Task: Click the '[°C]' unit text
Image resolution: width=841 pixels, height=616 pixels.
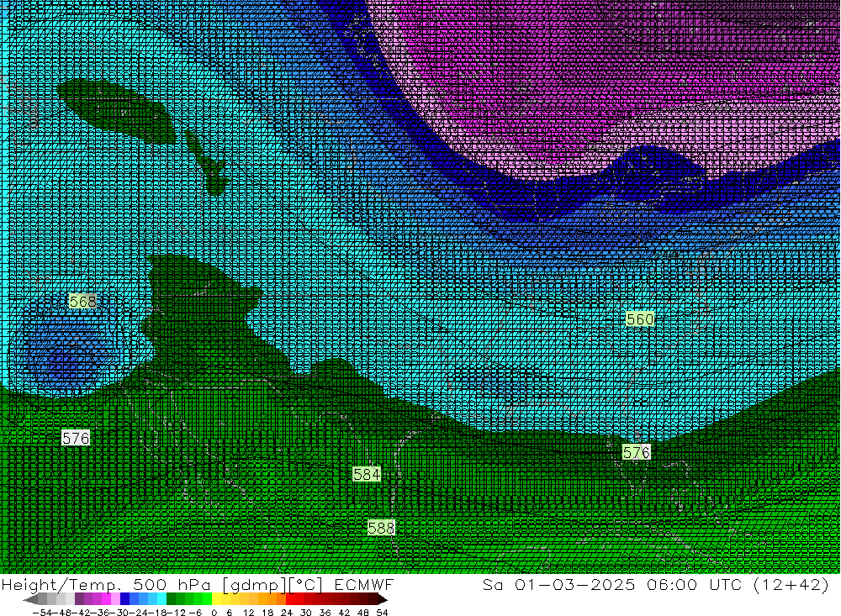Action: click(x=306, y=585)
